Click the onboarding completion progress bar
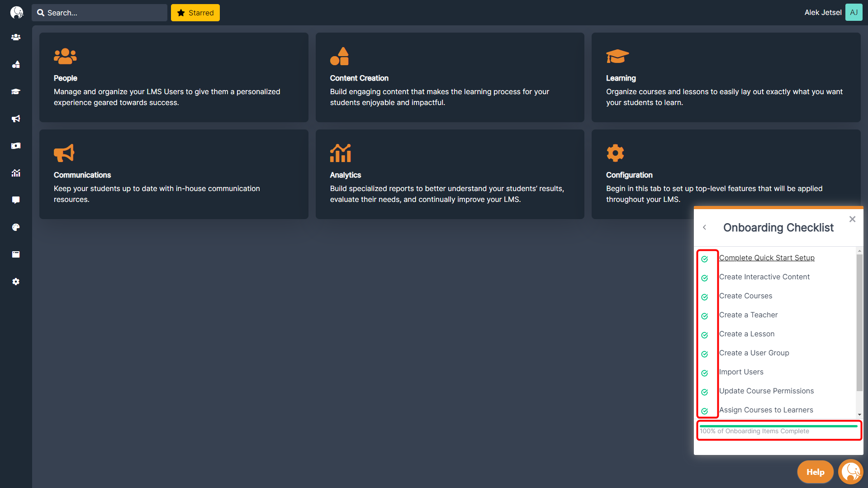This screenshot has width=868, height=488. [778, 426]
